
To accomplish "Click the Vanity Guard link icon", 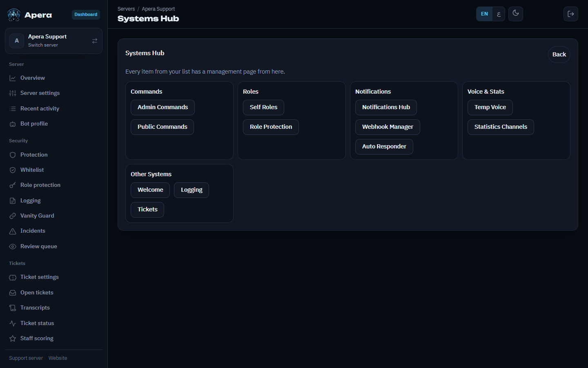I will tap(13, 216).
